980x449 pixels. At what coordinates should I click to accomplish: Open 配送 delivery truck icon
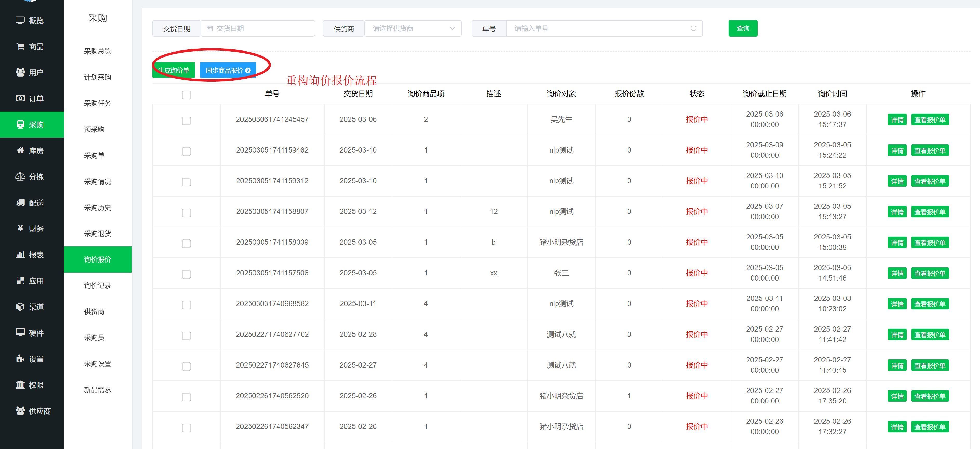(20, 203)
